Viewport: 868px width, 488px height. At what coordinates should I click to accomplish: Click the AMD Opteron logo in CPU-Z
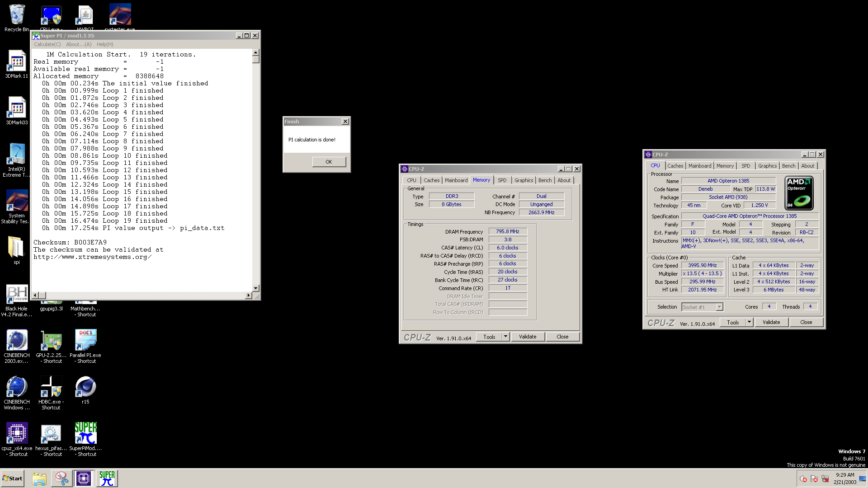point(799,193)
